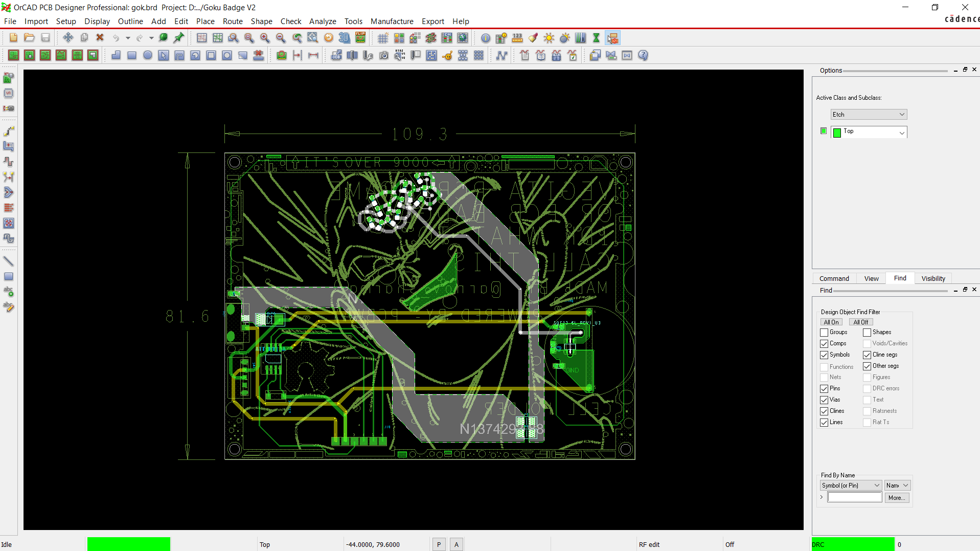Click the red Delete X icon
This screenshot has width=980, height=551.
click(100, 38)
